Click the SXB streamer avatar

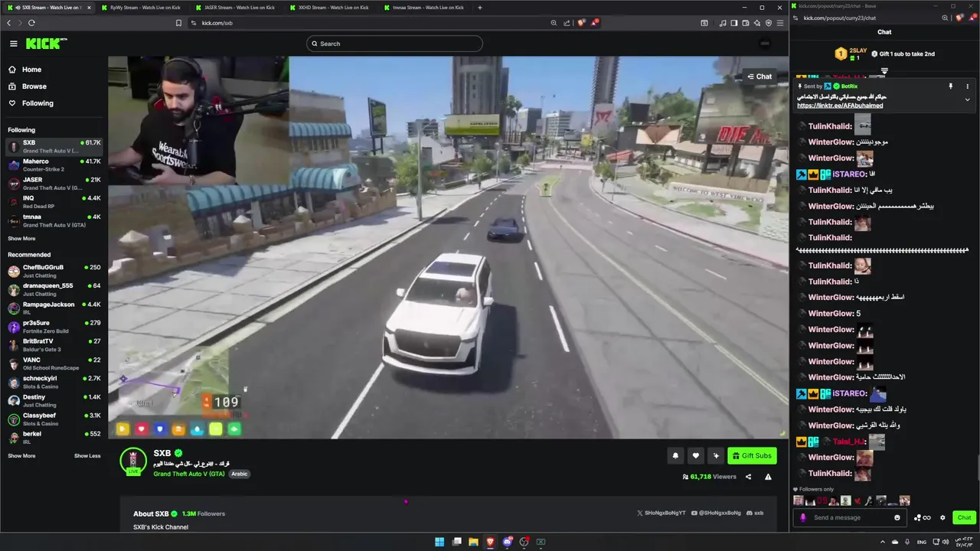pyautogui.click(x=133, y=461)
